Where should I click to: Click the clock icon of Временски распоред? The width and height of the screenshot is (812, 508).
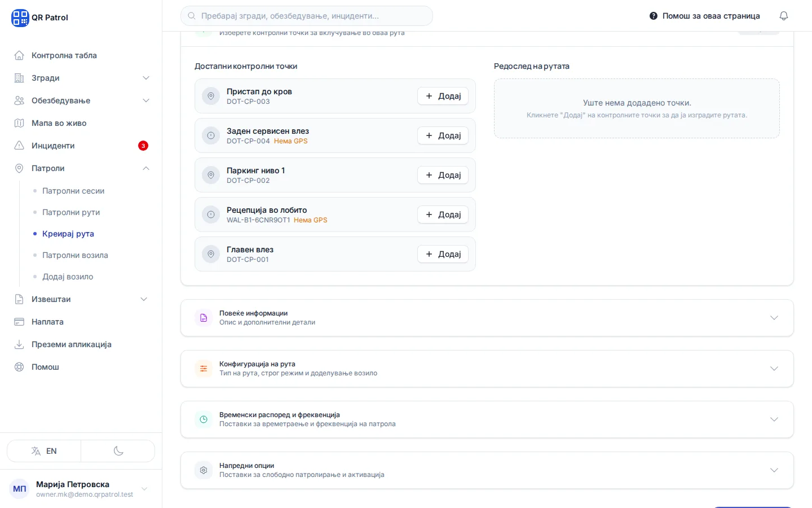[204, 419]
